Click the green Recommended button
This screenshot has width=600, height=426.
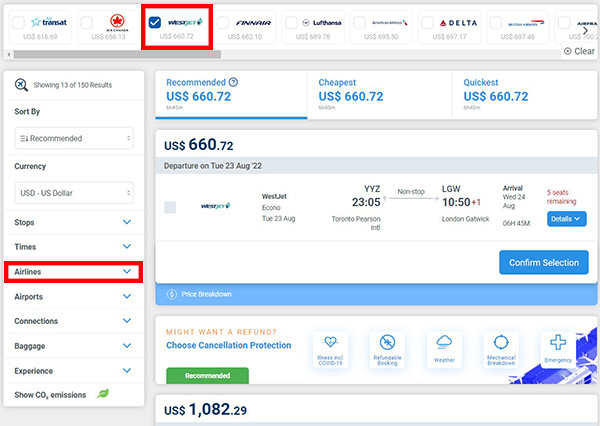tap(207, 375)
